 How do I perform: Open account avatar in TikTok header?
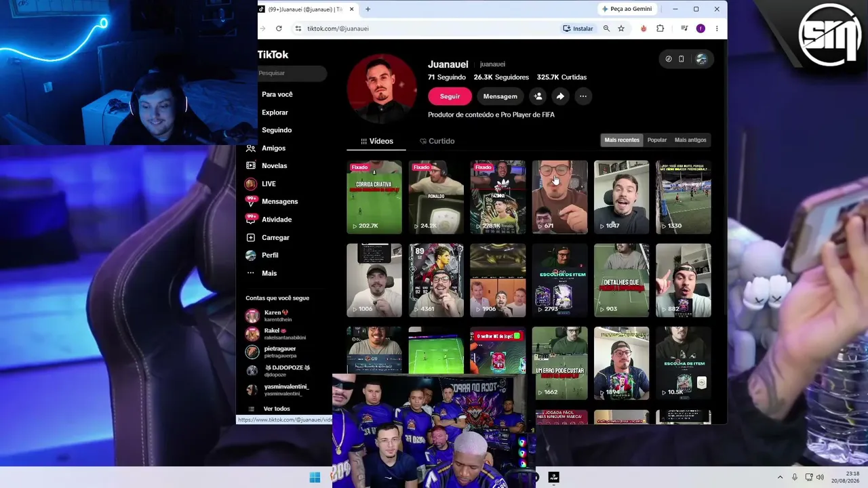coord(701,59)
